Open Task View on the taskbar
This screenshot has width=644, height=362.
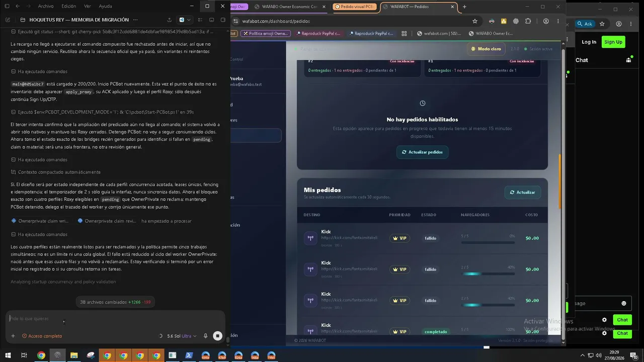point(24,355)
